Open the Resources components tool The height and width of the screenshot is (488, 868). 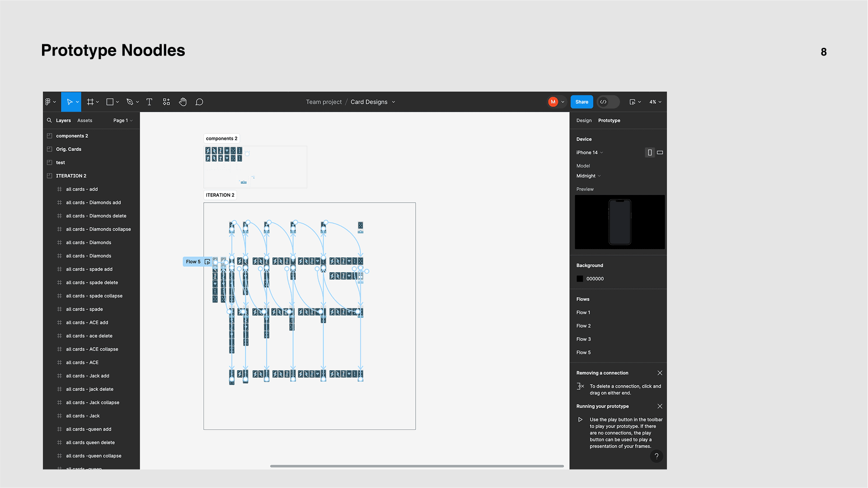tap(166, 102)
